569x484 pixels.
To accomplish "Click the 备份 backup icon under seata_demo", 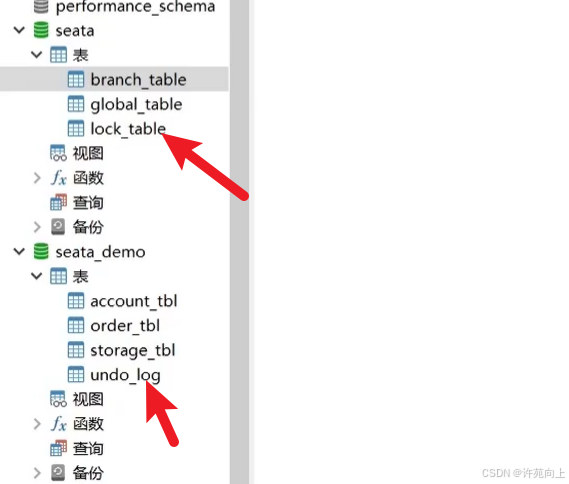I will (58, 473).
